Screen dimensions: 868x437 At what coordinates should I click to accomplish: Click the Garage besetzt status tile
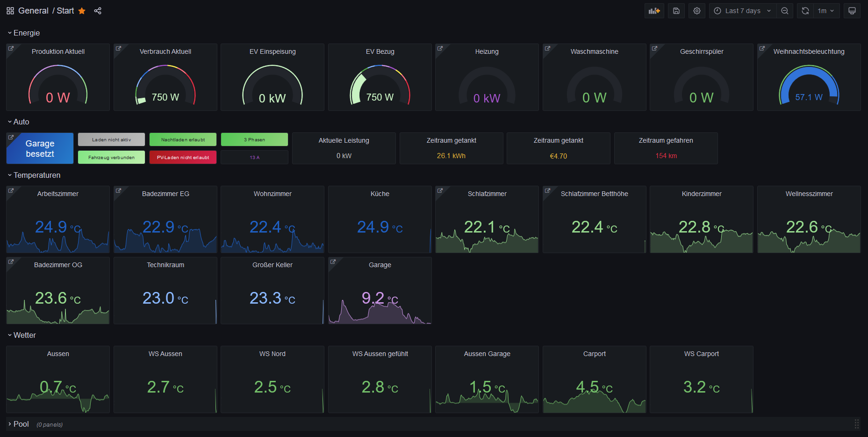click(x=40, y=148)
